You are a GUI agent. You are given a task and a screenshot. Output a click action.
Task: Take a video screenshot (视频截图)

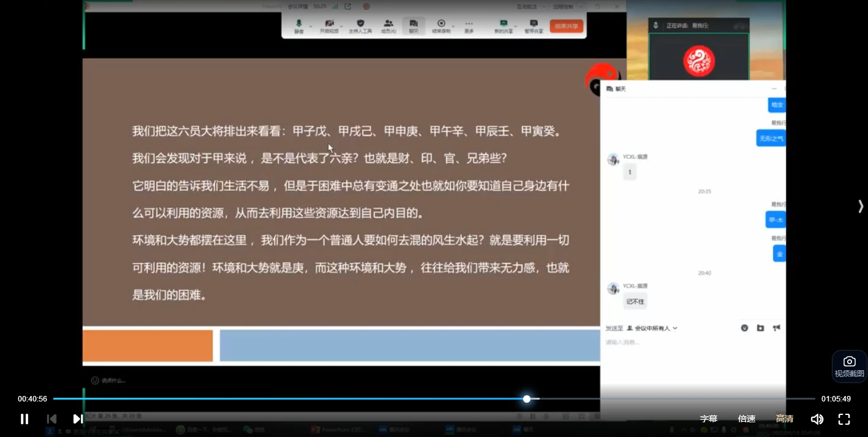(x=849, y=367)
